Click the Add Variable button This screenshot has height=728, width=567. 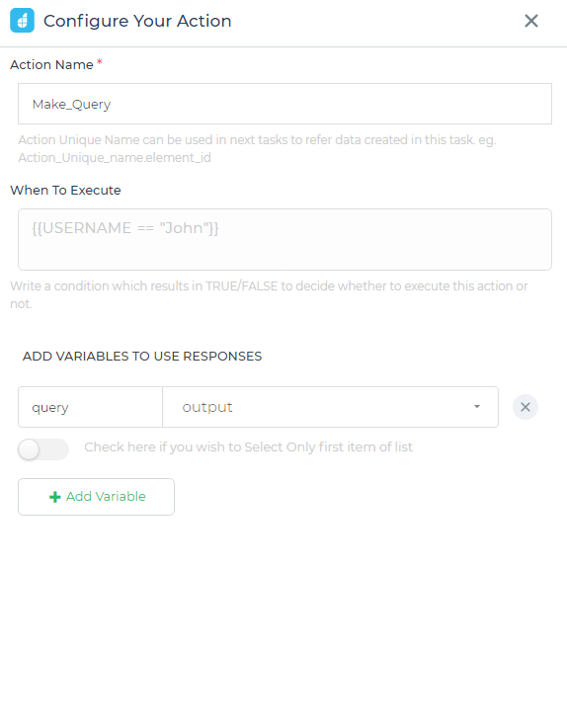[96, 497]
